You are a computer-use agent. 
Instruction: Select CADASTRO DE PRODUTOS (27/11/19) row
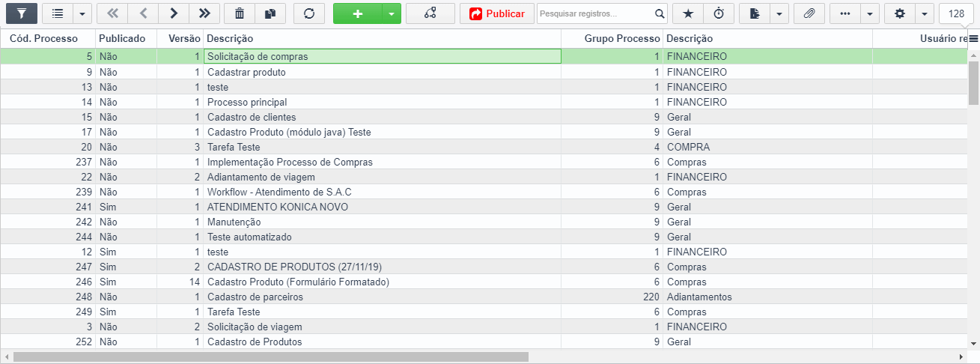[x=484, y=267]
